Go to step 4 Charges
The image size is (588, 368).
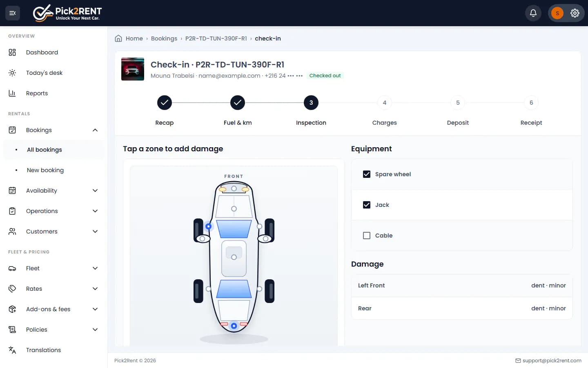pyautogui.click(x=384, y=103)
